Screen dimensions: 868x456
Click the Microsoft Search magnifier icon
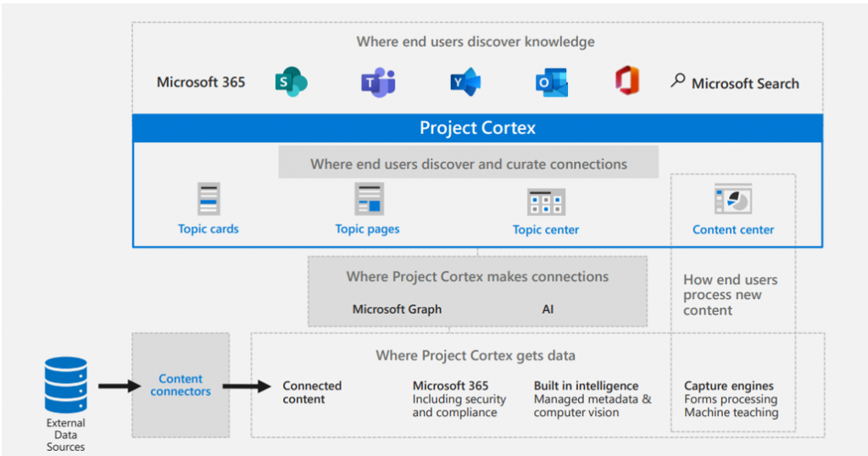(x=677, y=81)
